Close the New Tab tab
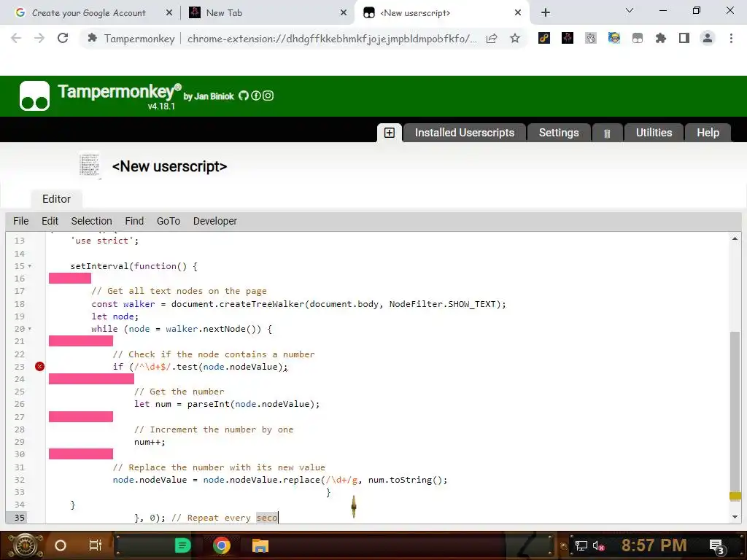 tap(344, 13)
